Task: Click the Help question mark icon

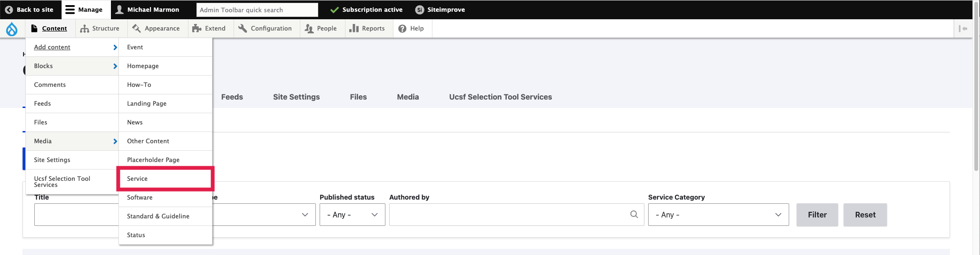Action: (402, 29)
